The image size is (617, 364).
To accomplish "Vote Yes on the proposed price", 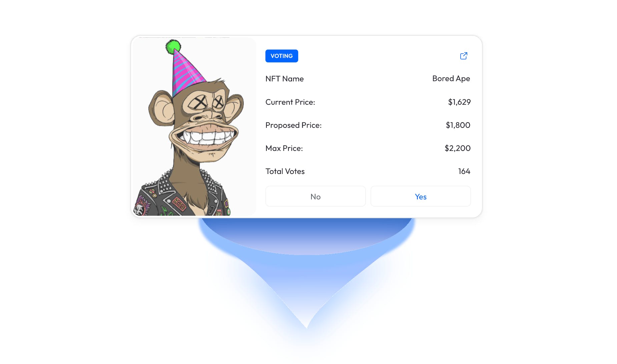I will click(x=421, y=196).
